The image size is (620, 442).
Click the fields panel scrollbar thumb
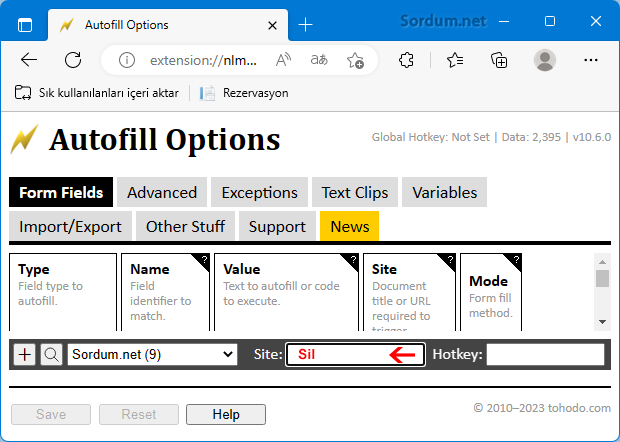[602, 278]
